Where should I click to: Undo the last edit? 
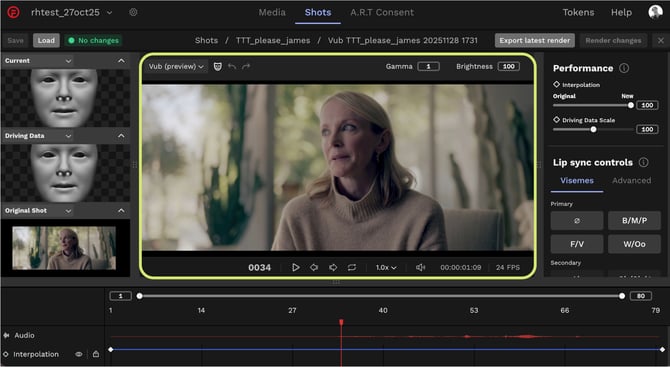click(232, 66)
